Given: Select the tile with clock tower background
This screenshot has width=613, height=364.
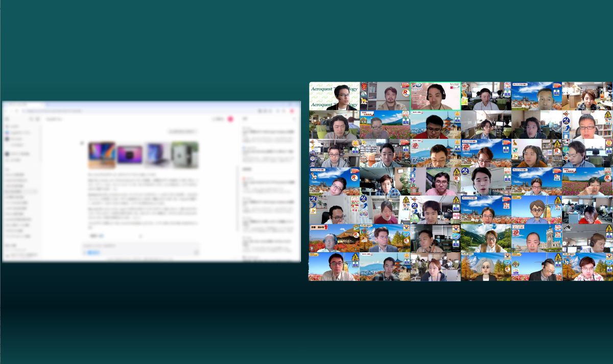Looking at the screenshot, I should (x=536, y=238).
